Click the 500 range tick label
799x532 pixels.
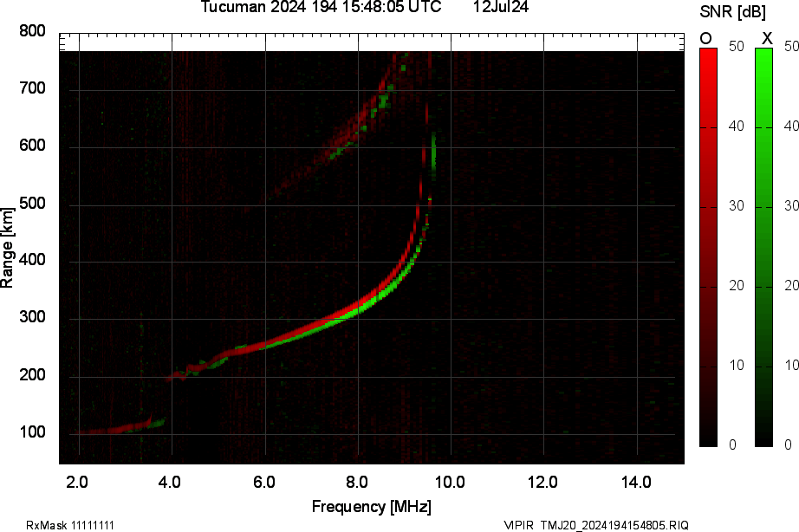(x=33, y=204)
